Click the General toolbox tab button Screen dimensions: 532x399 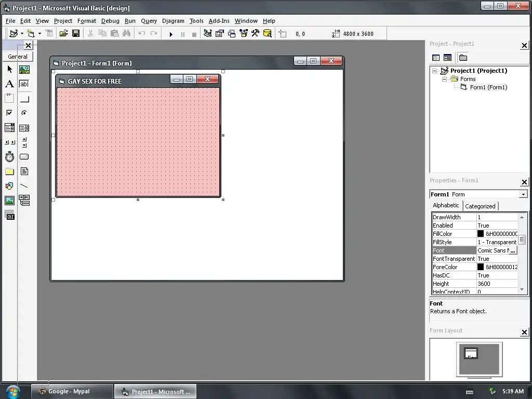(x=18, y=57)
